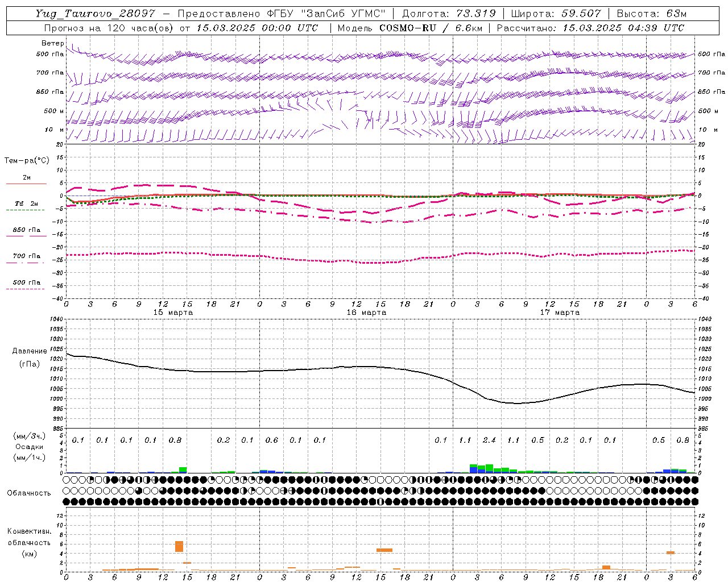Click the forecast start time 00:00 UTC
The height and width of the screenshot is (582, 728).
pos(290,28)
